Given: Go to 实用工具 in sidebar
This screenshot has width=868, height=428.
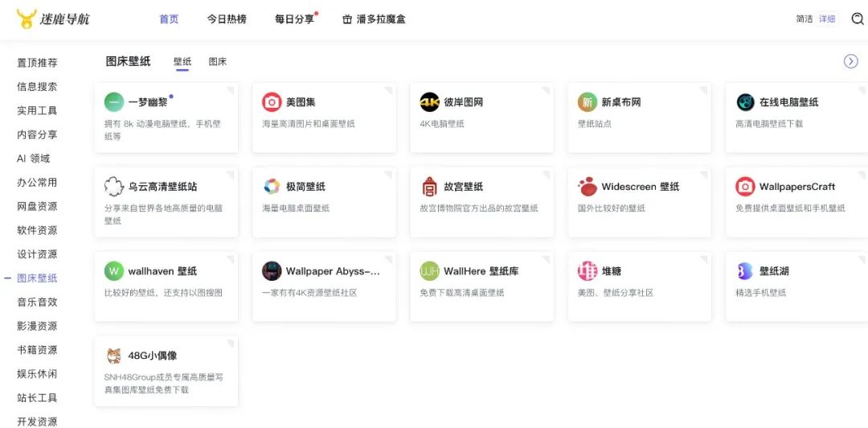Looking at the screenshot, I should (37, 110).
